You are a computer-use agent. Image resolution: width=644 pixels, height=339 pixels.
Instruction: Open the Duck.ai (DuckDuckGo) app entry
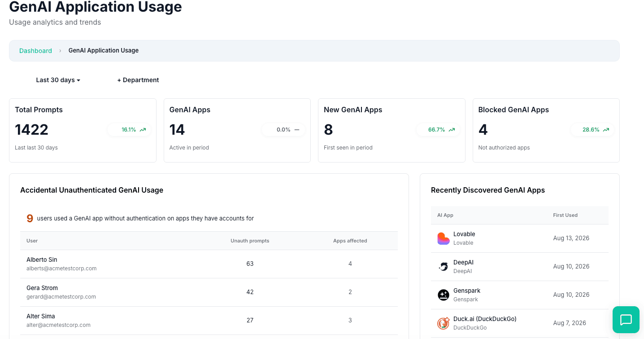pyautogui.click(x=520, y=323)
